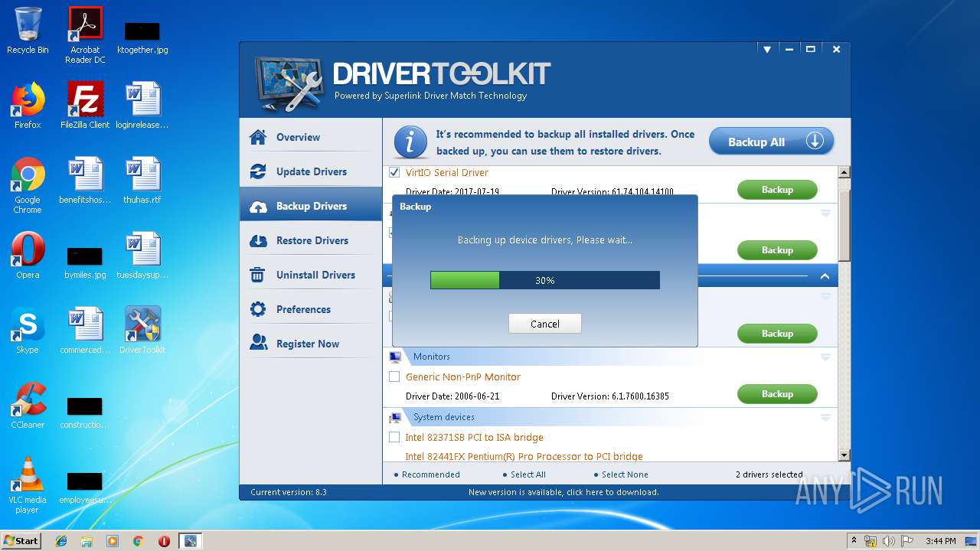The height and width of the screenshot is (551, 980).
Task: Click the DriverToolkit logo in header
Action: pyautogui.click(x=290, y=83)
